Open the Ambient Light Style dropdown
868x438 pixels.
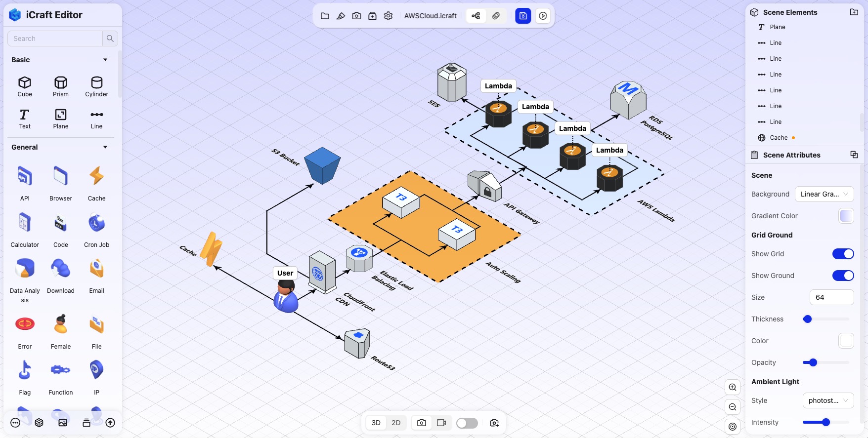(828, 400)
